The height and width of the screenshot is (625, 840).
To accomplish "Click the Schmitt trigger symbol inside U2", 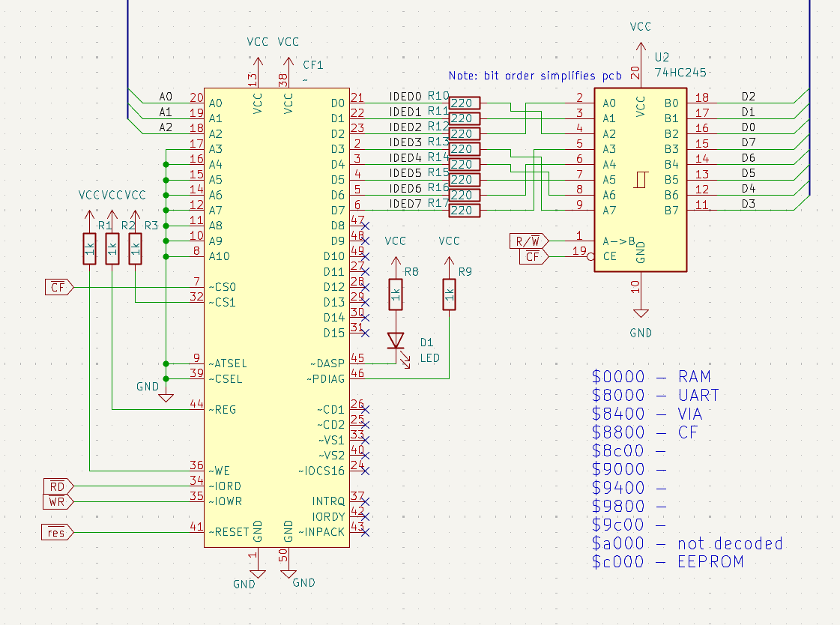I will click(x=641, y=180).
